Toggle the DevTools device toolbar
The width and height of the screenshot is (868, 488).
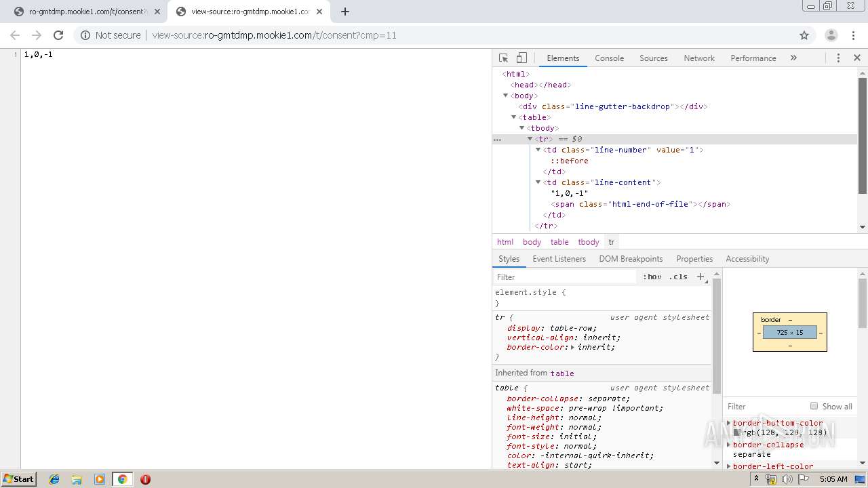521,58
